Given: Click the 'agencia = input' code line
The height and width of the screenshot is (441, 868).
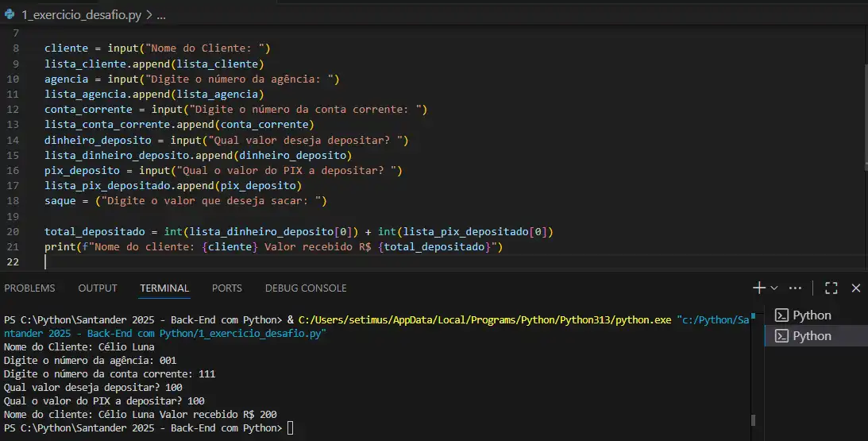Looking at the screenshot, I should pyautogui.click(x=192, y=79).
